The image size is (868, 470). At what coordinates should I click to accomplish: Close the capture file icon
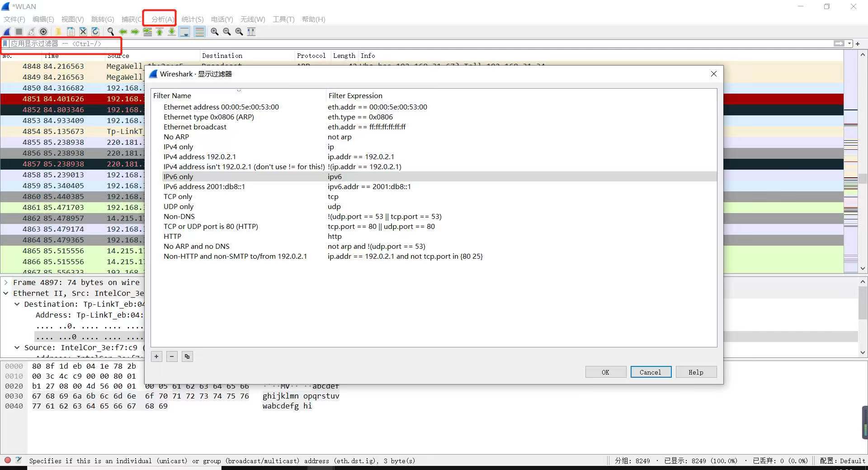point(83,32)
